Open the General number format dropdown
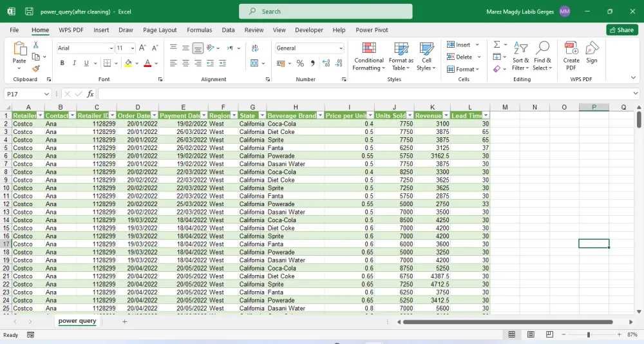This screenshot has width=644, height=344. (341, 48)
